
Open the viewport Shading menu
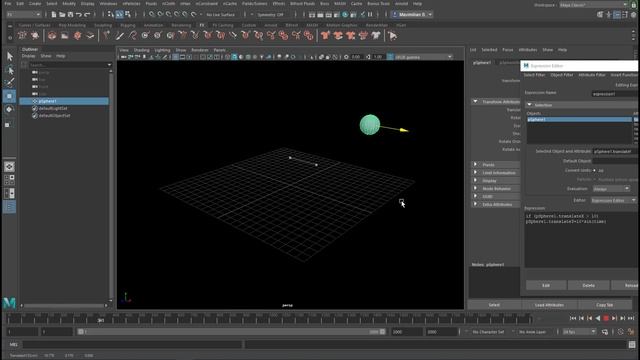point(141,50)
